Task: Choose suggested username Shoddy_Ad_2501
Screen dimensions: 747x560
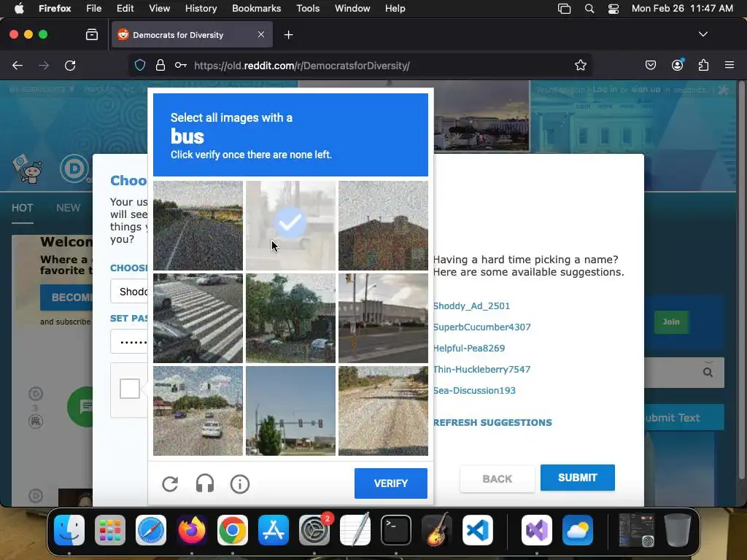Action: point(471,306)
